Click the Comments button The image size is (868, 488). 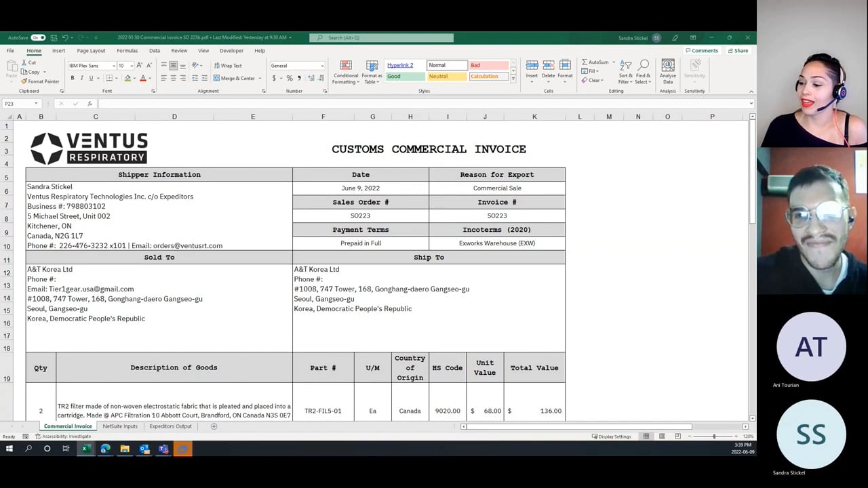pyautogui.click(x=702, y=51)
